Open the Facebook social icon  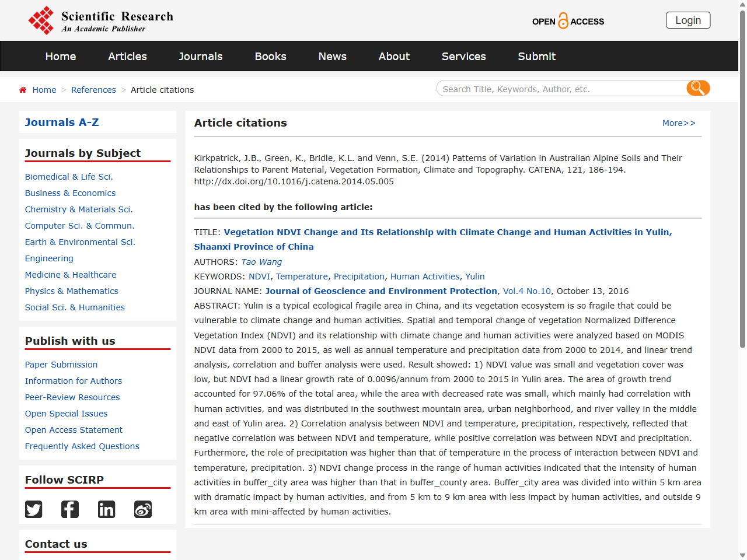(x=70, y=509)
